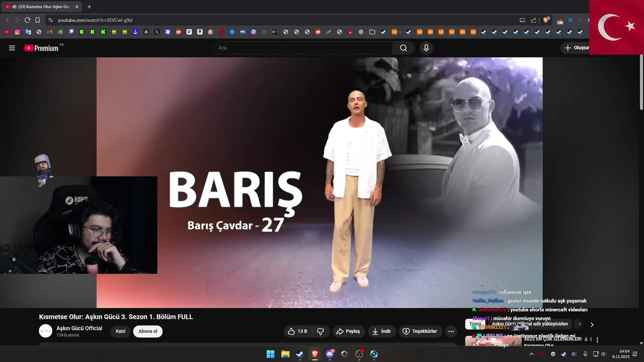Click the video player to pause playback

tap(319, 182)
